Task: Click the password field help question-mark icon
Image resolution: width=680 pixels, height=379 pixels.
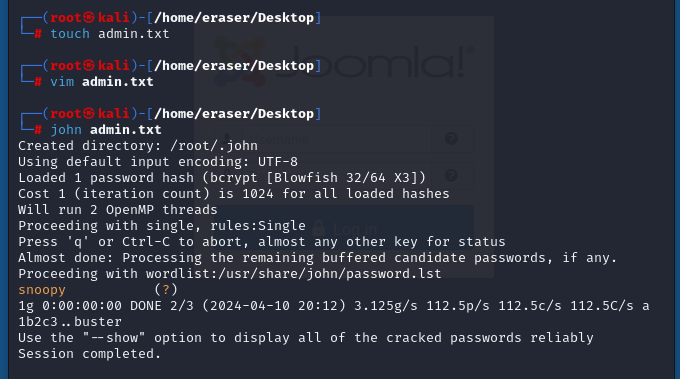Action: click(x=451, y=175)
